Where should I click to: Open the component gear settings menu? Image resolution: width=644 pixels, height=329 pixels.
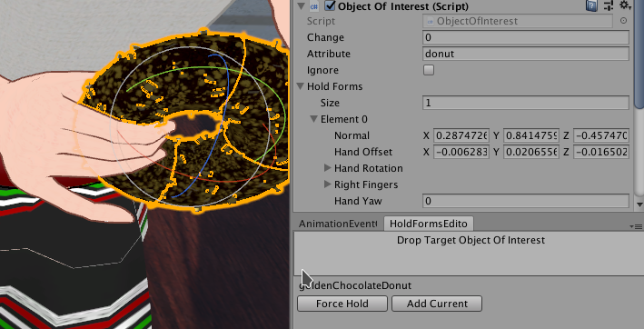[625, 5]
